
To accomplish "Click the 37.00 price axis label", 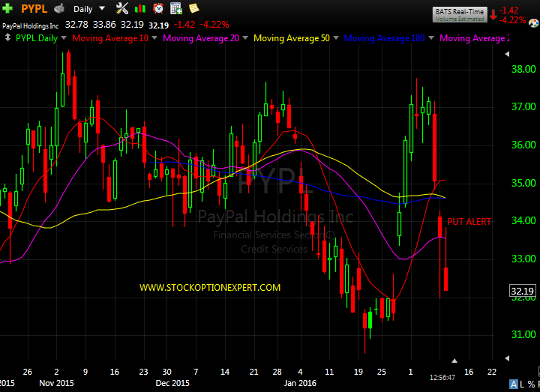I will (523, 106).
